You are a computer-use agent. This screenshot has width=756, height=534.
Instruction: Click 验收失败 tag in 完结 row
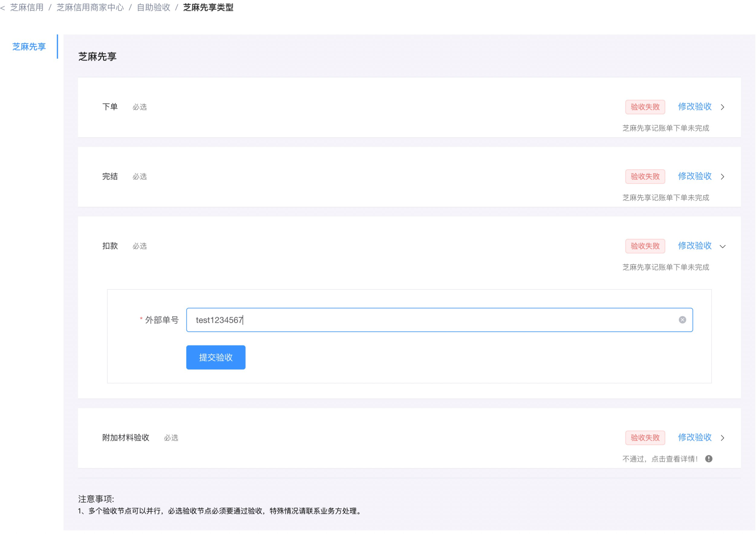pyautogui.click(x=645, y=176)
